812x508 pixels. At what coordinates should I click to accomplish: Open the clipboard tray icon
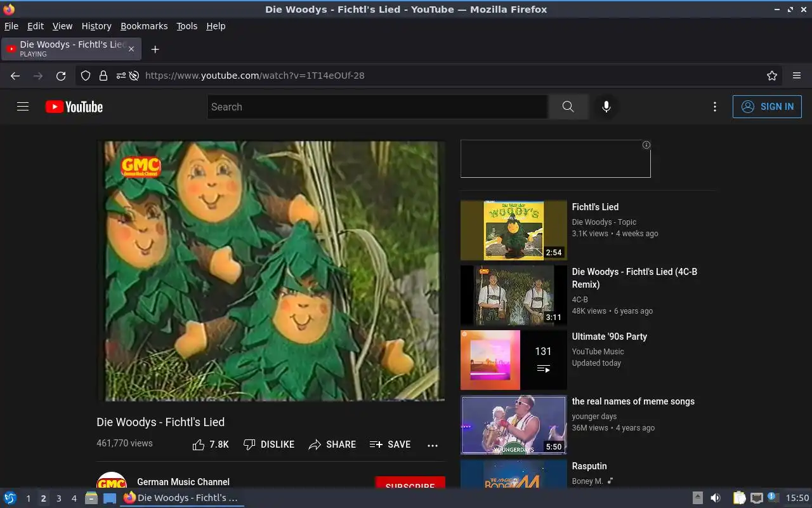click(x=739, y=498)
